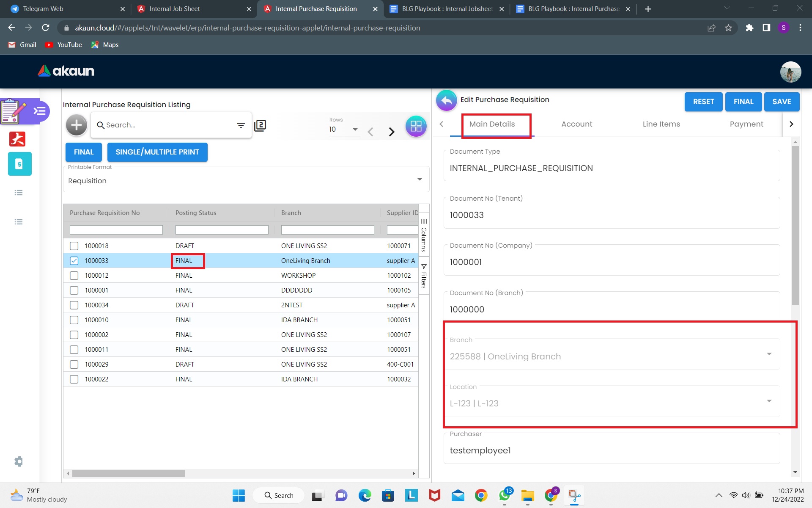Open the clipboard notepad sidebar icon

point(14,111)
